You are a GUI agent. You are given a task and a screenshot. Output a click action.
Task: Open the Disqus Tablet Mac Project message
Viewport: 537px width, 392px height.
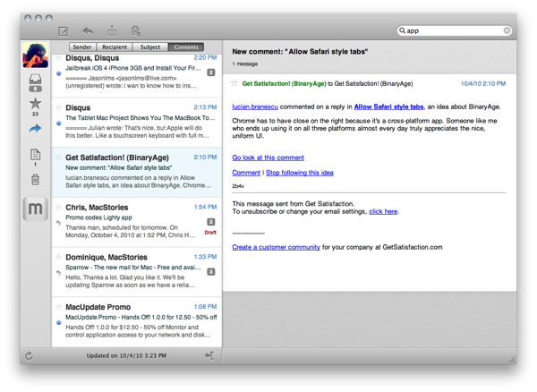137,123
